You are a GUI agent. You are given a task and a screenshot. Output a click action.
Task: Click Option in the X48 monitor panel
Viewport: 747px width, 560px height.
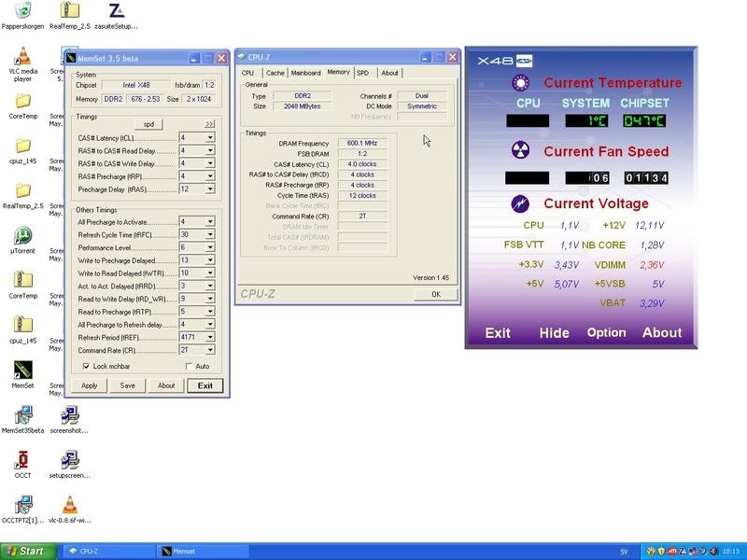tap(606, 332)
